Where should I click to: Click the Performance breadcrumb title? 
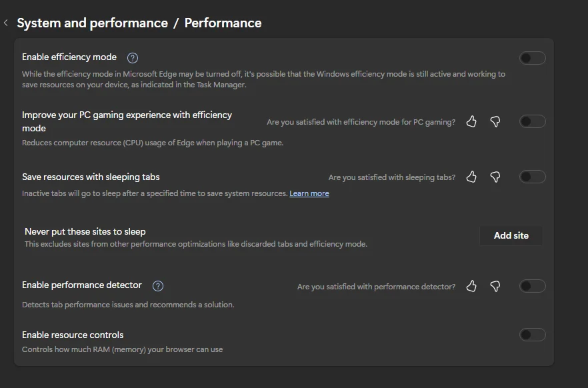point(223,23)
